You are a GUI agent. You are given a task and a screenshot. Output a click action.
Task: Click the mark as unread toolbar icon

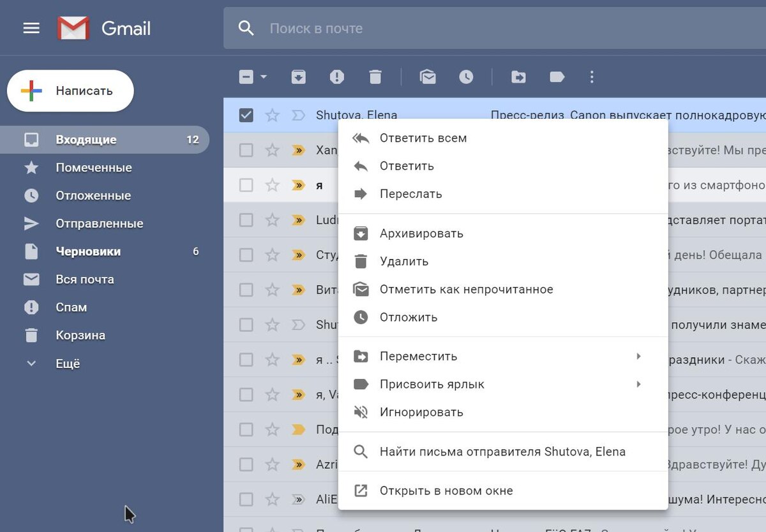428,77
